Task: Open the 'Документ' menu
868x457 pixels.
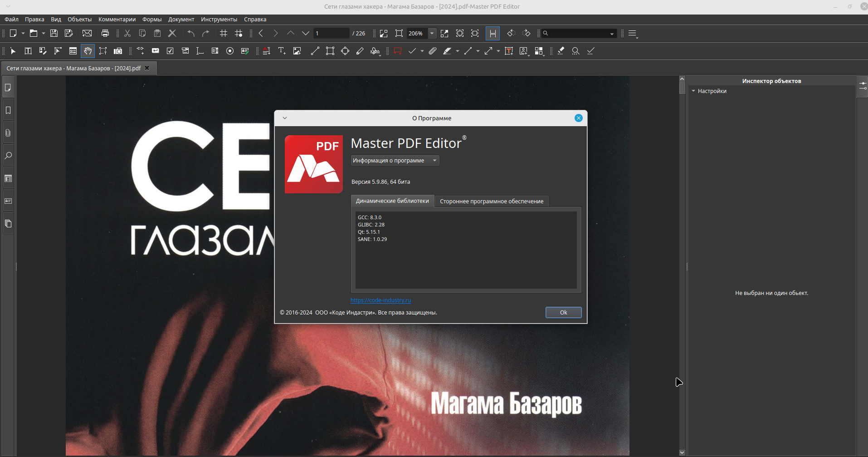Action: pyautogui.click(x=181, y=20)
